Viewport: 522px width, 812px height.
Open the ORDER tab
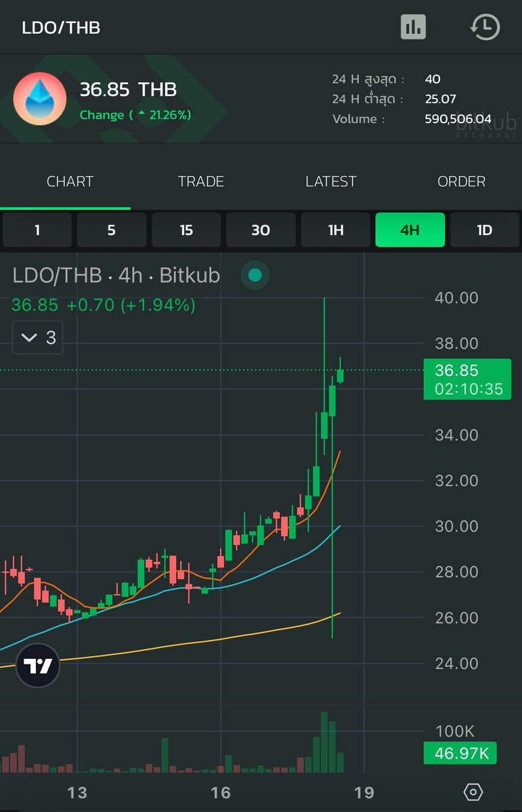coord(462,181)
